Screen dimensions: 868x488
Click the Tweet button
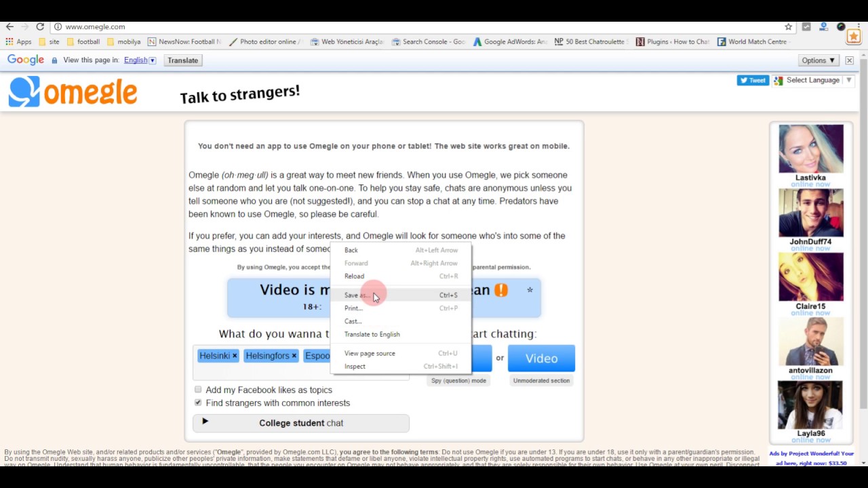[x=753, y=80]
